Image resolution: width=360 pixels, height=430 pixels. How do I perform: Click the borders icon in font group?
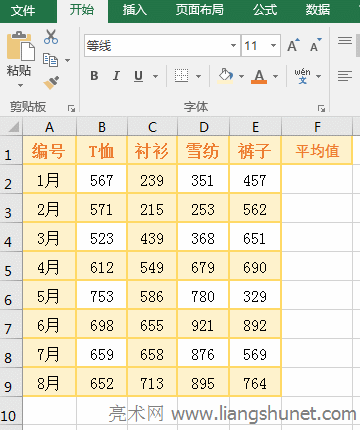pos(181,76)
